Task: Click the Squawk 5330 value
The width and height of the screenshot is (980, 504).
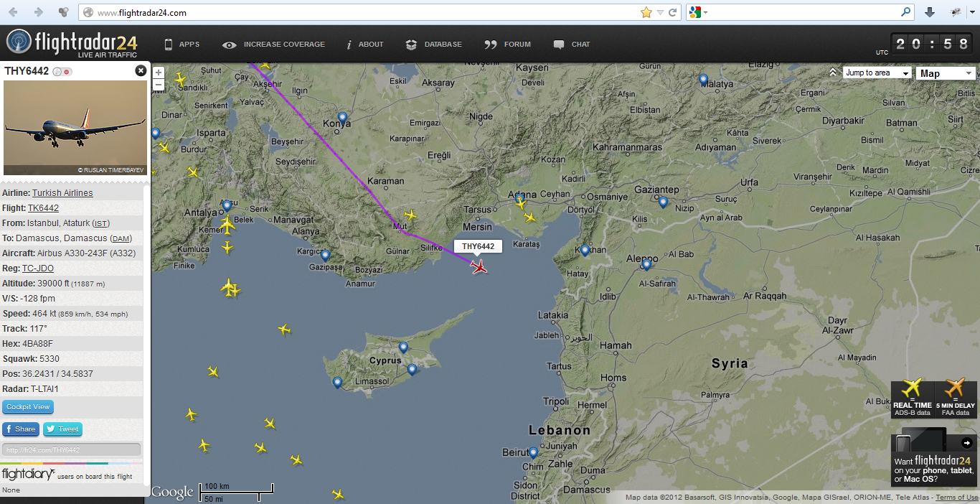Action: [x=50, y=358]
